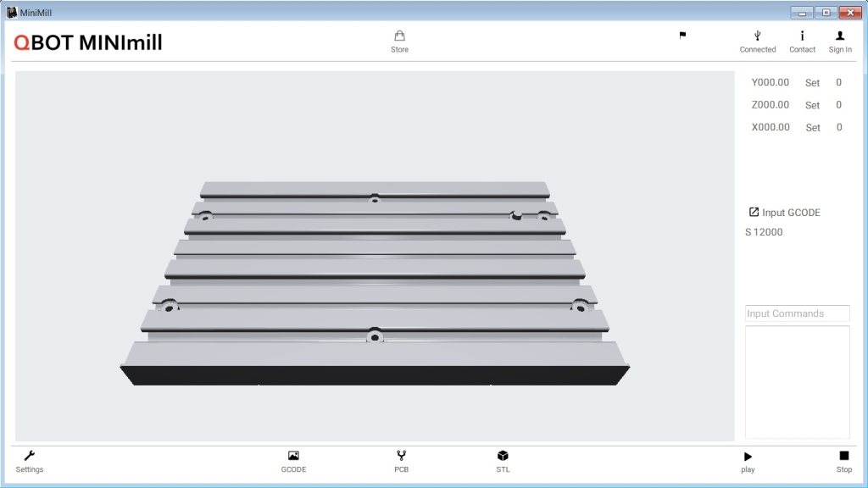Viewport: 868px width, 488px height.
Task: Select the PCB tool icon
Action: pyautogui.click(x=401, y=457)
